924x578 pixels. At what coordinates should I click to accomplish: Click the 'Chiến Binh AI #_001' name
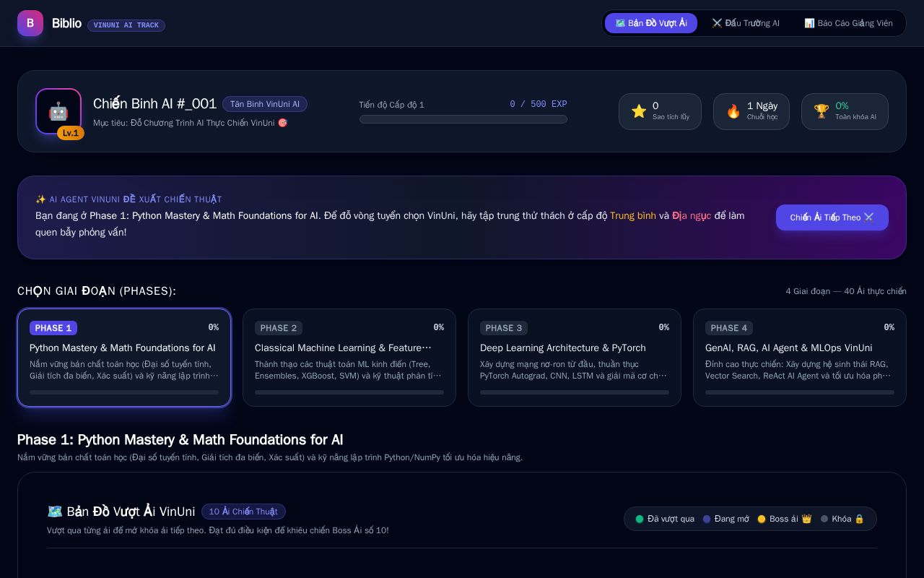pos(154,103)
